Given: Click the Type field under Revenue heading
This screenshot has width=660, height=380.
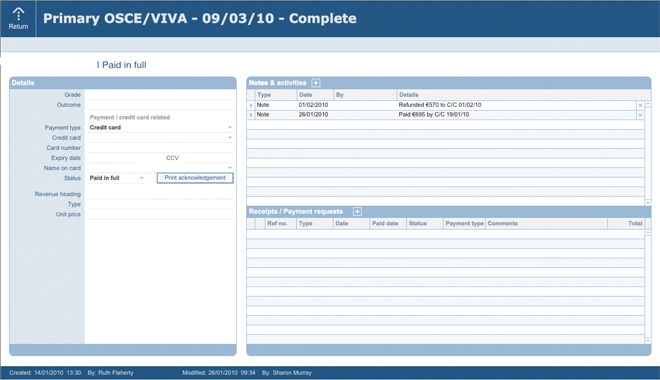Looking at the screenshot, I should click(160, 204).
